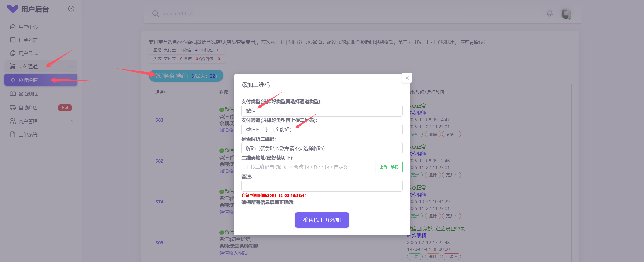Open the search magnifier icon

(156, 14)
